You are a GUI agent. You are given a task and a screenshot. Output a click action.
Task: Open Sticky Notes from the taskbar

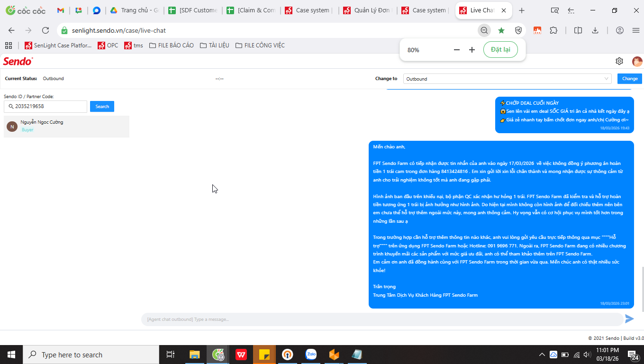point(264,355)
